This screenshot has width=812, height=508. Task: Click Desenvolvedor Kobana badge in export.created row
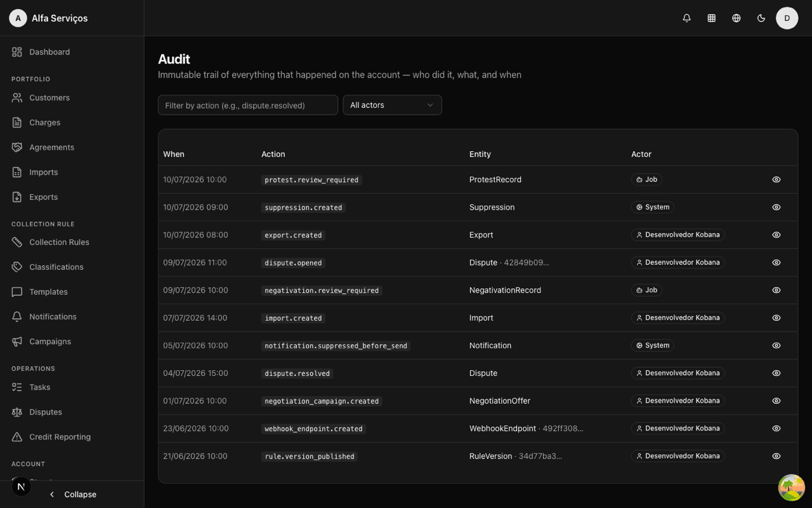(x=678, y=235)
